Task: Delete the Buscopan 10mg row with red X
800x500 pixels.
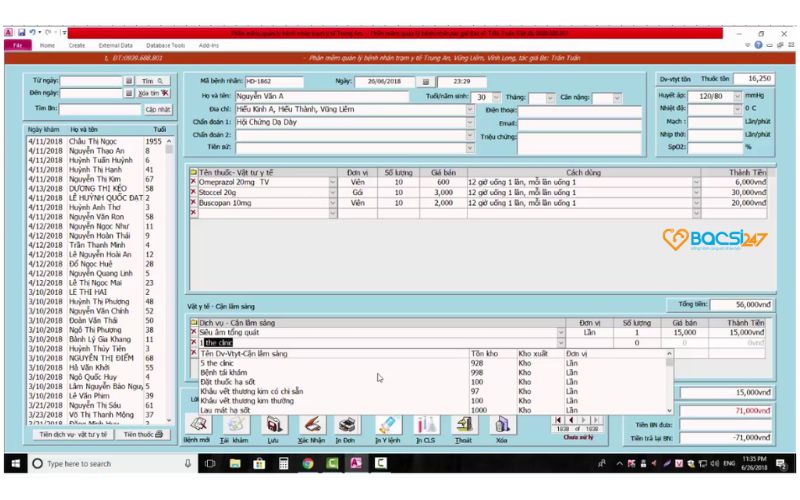Action: click(x=193, y=203)
